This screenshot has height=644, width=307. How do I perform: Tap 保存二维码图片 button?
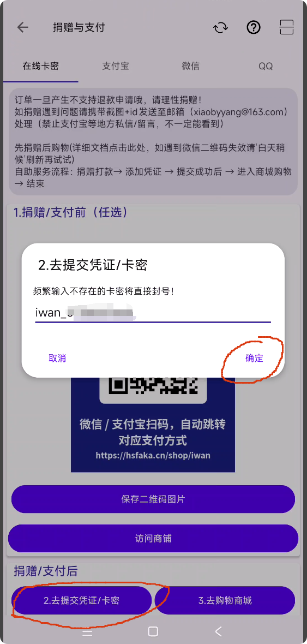click(153, 499)
